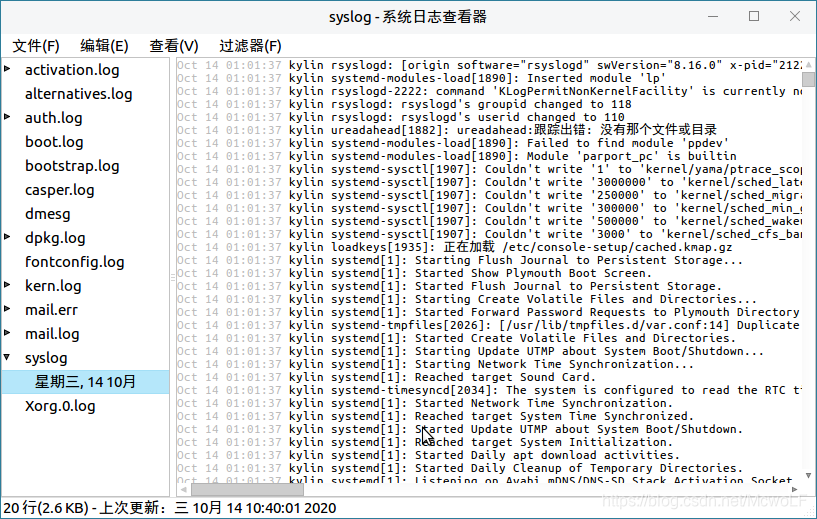Expand the activation.log tree node

point(7,68)
